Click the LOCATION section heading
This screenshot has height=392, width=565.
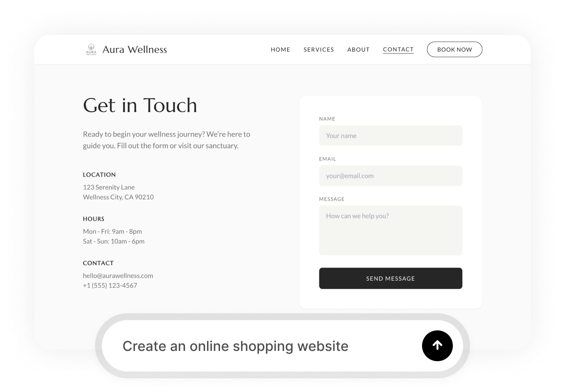click(x=99, y=175)
